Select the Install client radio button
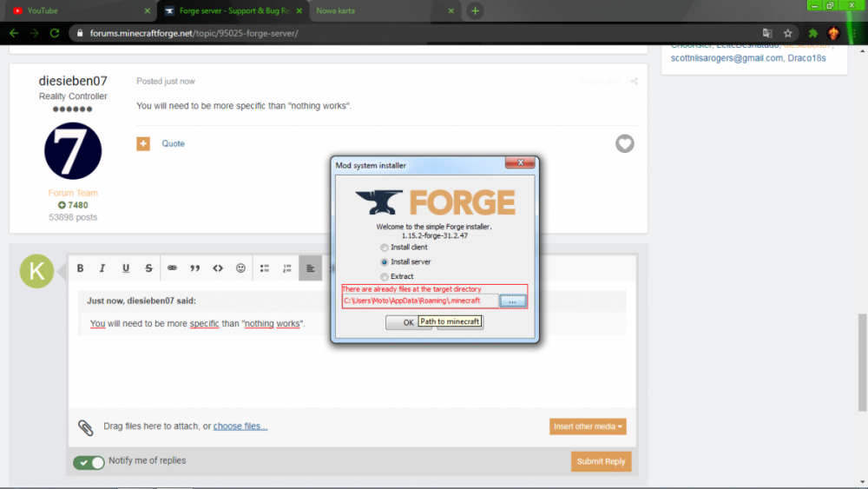 tap(385, 248)
